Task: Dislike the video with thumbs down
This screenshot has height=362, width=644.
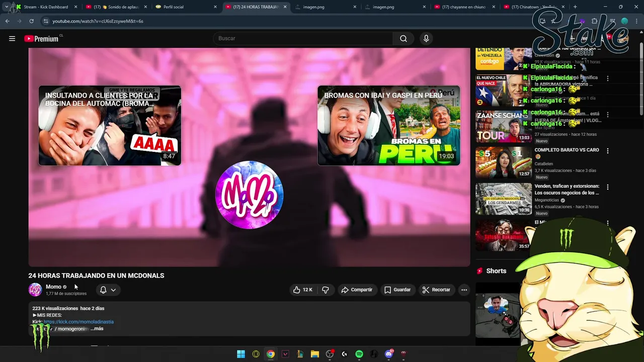Action: click(x=326, y=290)
